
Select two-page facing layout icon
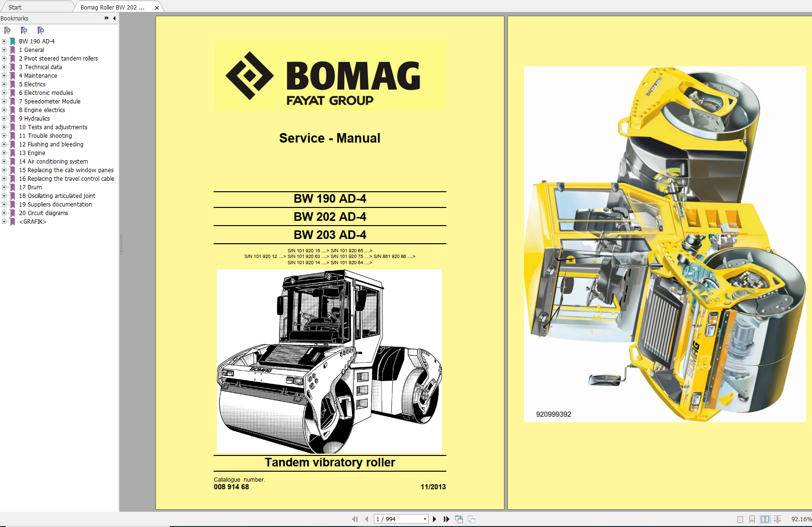765,519
